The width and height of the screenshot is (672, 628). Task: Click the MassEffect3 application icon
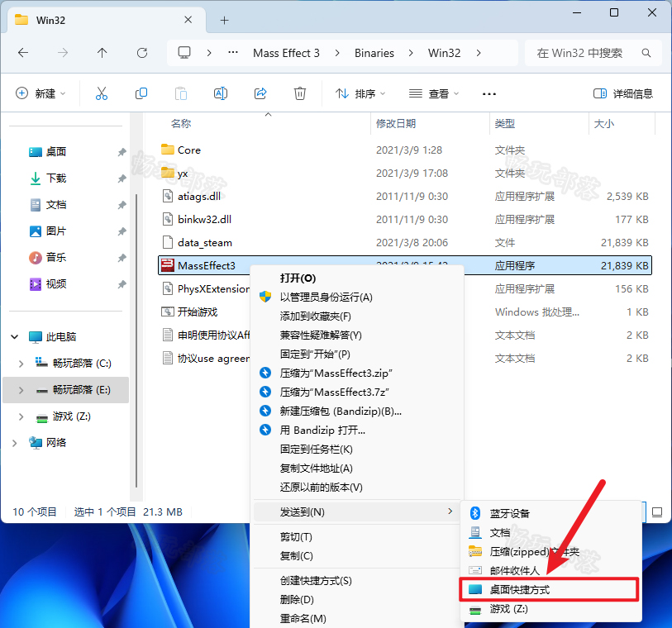(168, 265)
